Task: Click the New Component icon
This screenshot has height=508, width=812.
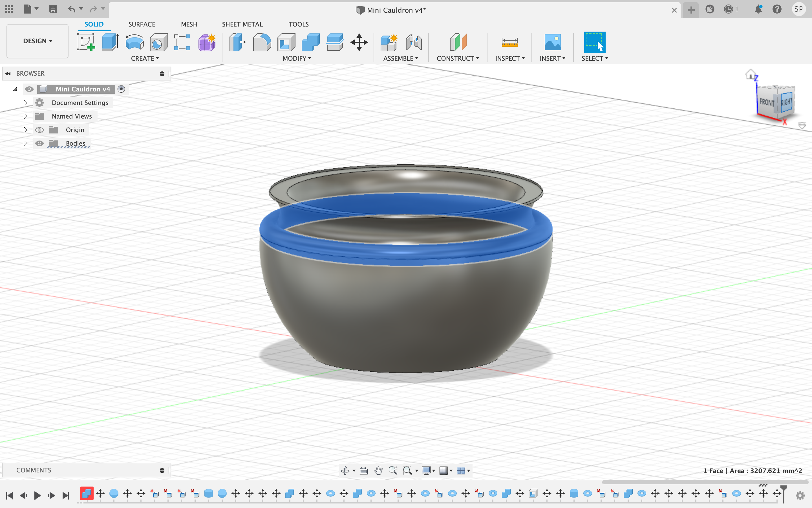Action: pyautogui.click(x=389, y=42)
